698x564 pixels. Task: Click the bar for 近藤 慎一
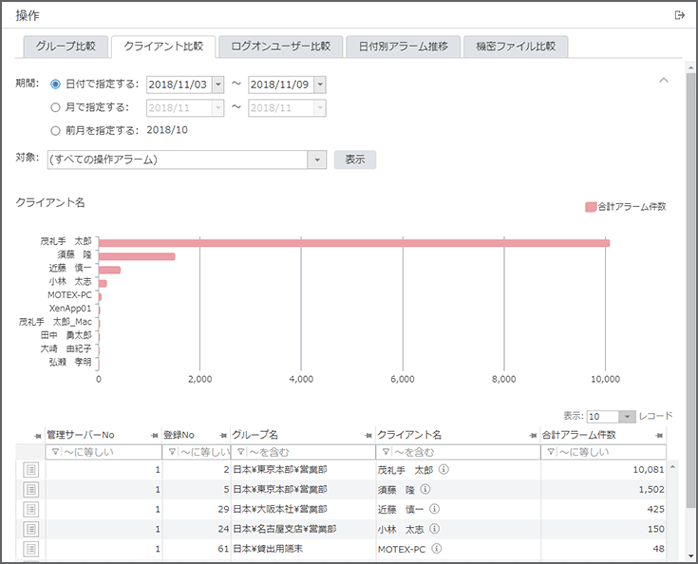click(x=110, y=270)
